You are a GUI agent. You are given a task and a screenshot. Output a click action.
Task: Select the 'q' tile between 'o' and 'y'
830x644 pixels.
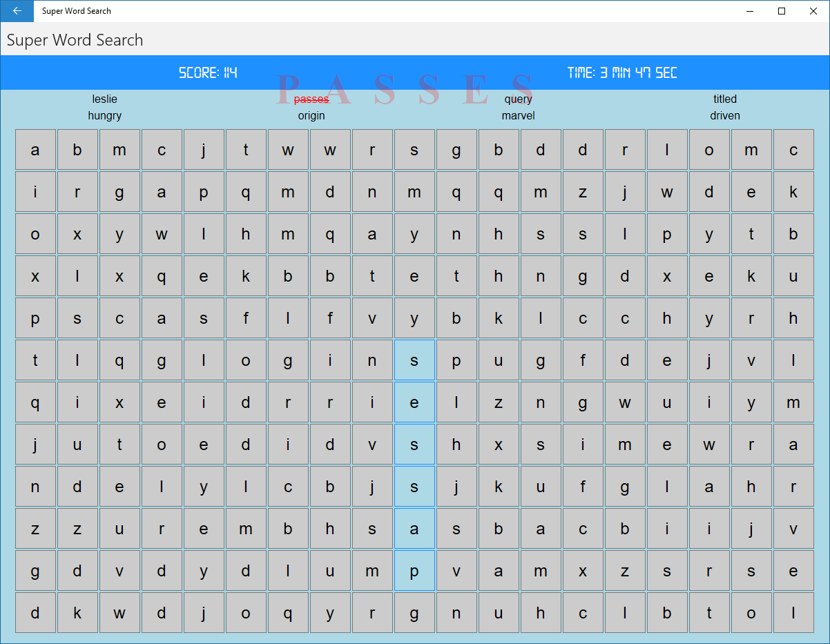click(x=288, y=613)
